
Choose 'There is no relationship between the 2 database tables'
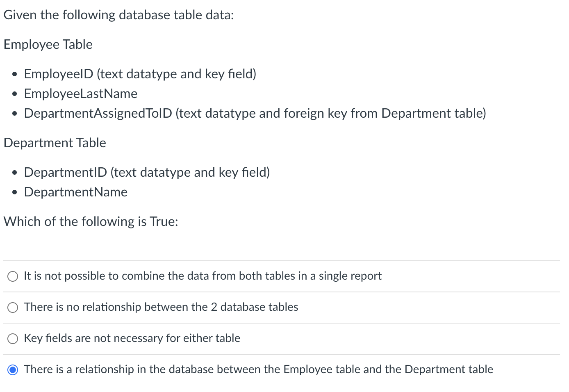click(x=13, y=307)
